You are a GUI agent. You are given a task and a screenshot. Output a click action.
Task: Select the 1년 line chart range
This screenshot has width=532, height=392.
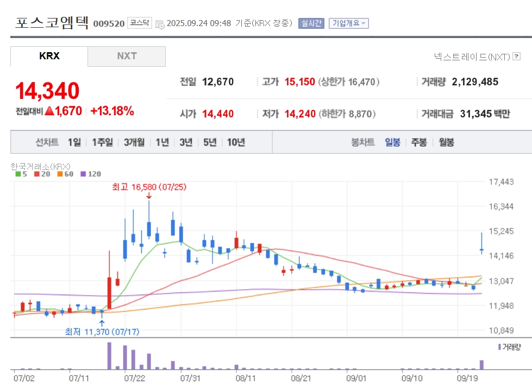click(162, 142)
